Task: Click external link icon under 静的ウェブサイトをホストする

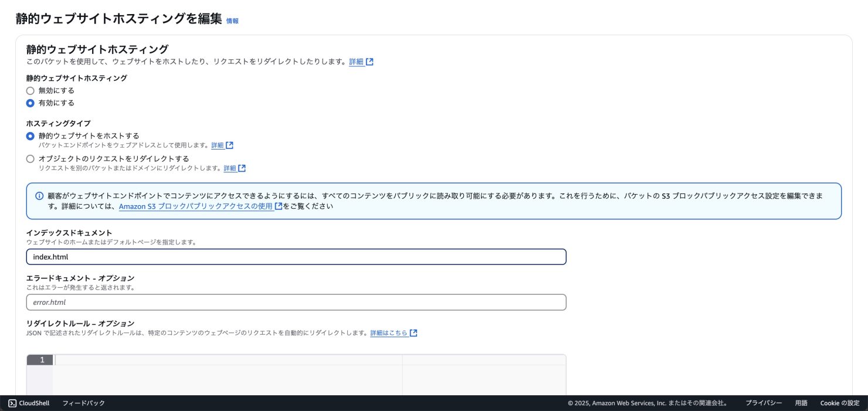Action: click(229, 145)
